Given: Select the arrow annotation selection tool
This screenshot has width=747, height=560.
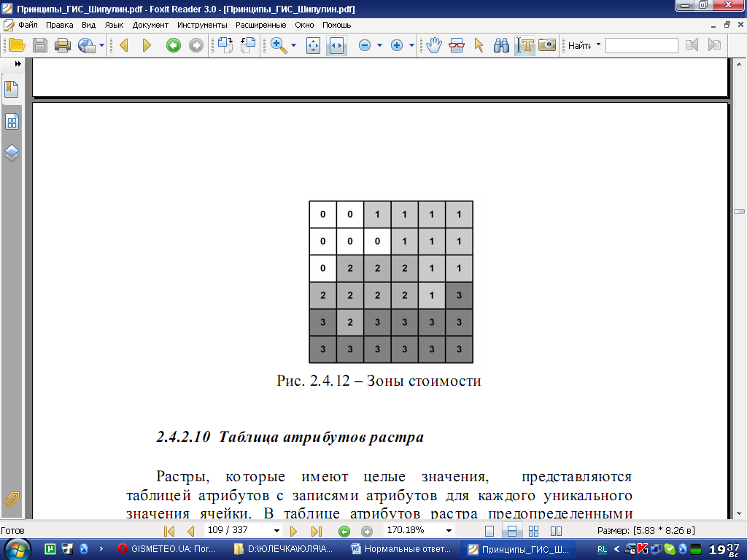Looking at the screenshot, I should click(479, 45).
